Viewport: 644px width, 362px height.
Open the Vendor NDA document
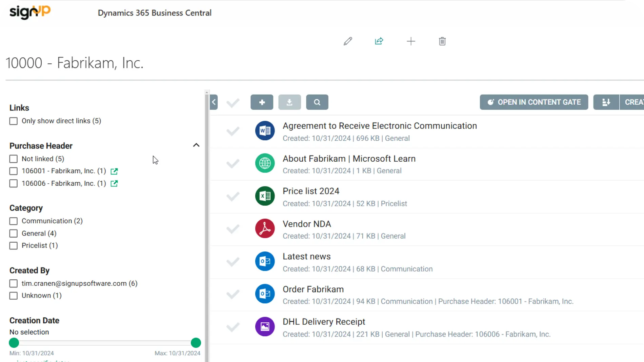point(307,224)
